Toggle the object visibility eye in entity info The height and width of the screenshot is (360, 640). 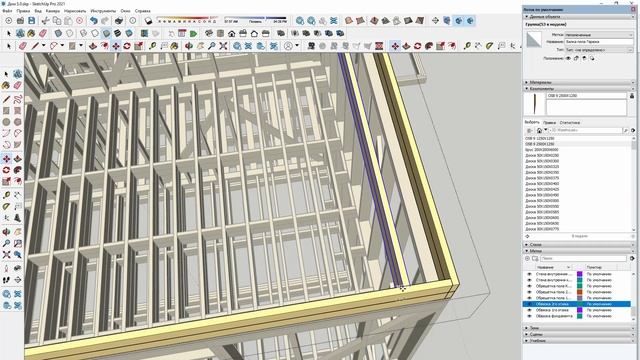[568, 58]
